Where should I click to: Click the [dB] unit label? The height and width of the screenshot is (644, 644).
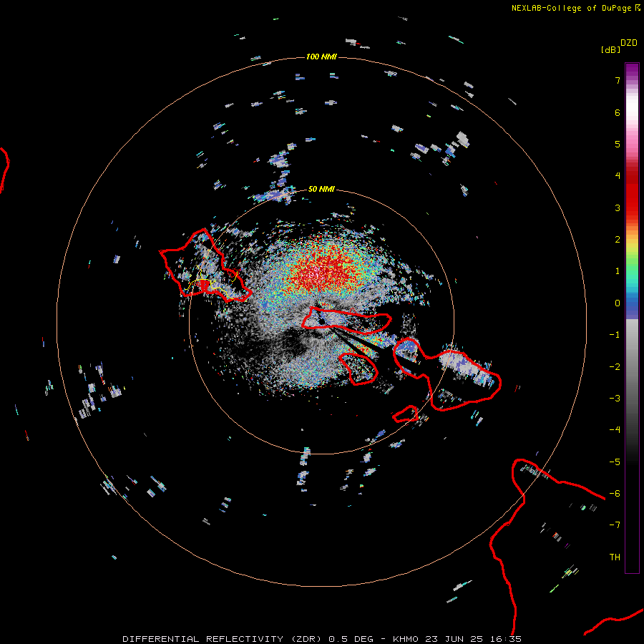[611, 49]
